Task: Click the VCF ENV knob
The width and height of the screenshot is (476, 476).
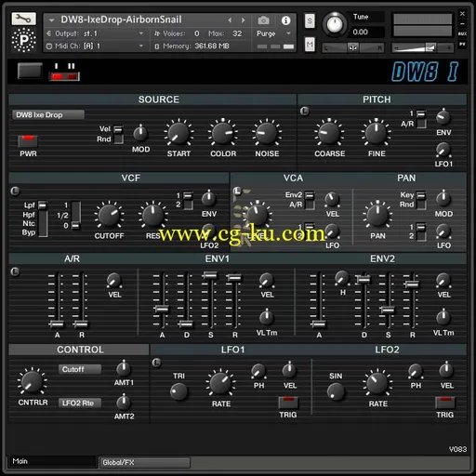Action: click(208, 199)
